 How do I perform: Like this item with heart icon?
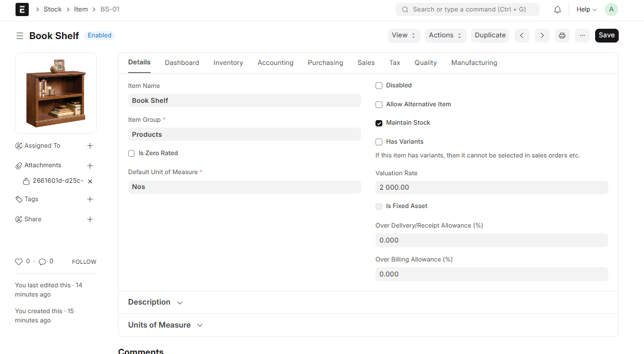tap(18, 261)
